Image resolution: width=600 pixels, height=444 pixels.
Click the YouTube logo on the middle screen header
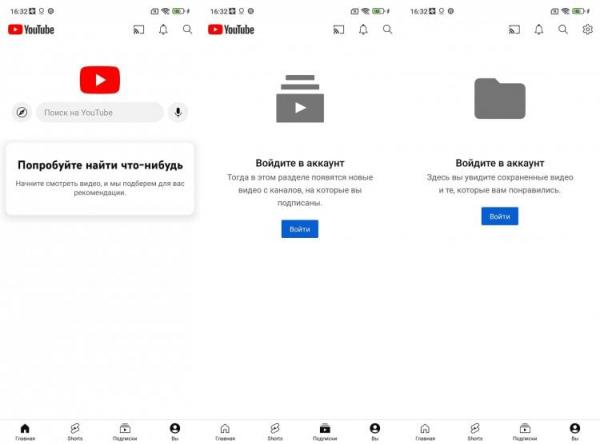pos(231,29)
